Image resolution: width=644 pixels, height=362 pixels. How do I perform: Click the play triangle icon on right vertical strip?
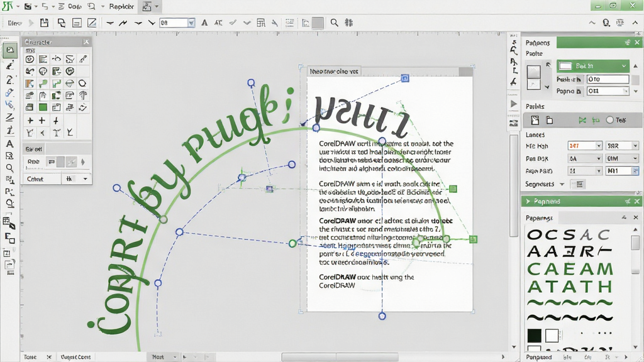pos(513,104)
